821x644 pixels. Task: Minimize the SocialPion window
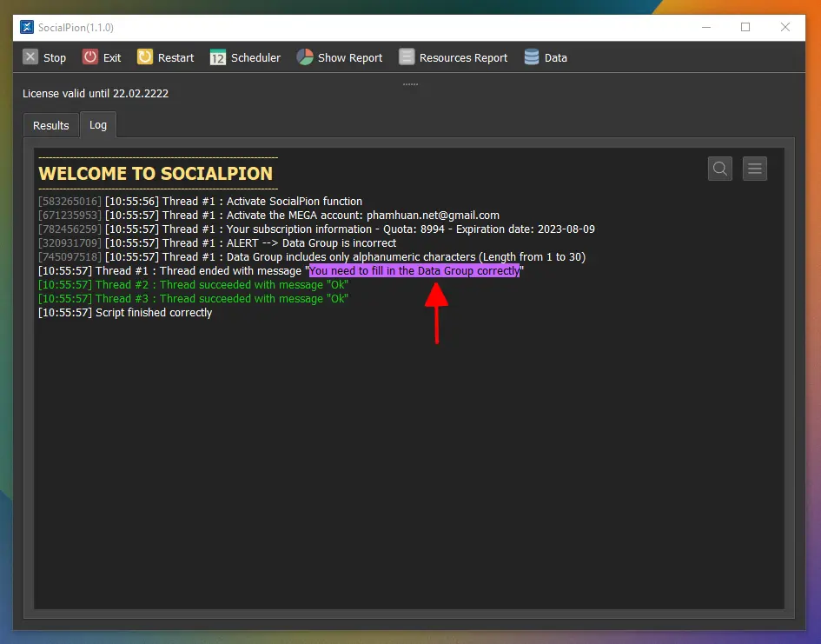[706, 27]
